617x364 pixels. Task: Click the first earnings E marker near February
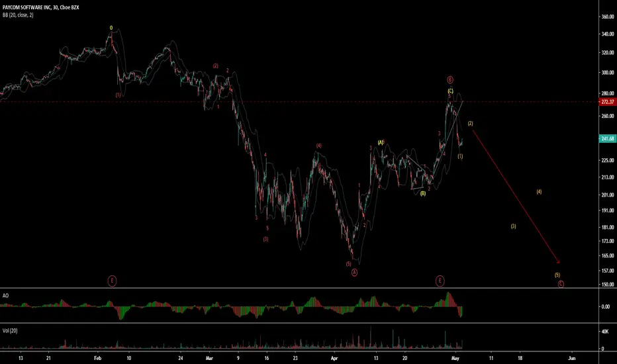point(112,281)
